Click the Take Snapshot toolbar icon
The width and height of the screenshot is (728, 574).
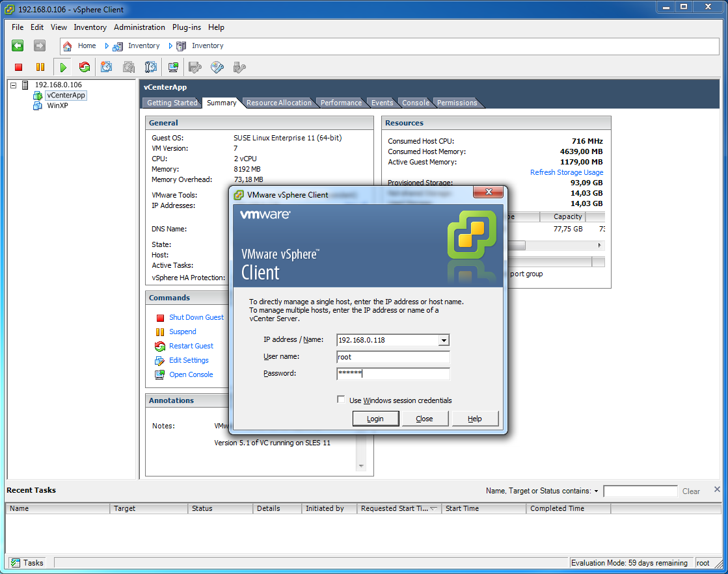(x=106, y=68)
